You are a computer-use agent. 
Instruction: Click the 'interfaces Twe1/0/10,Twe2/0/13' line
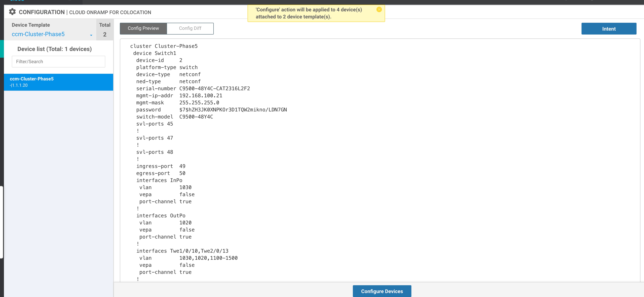182,251
